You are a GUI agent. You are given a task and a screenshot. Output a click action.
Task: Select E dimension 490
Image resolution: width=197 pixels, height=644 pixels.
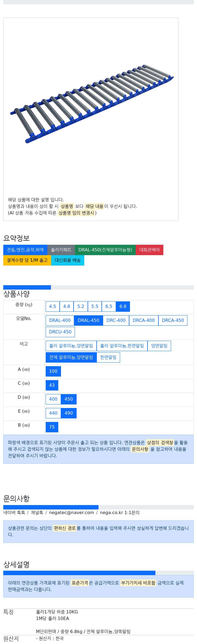[69, 413]
